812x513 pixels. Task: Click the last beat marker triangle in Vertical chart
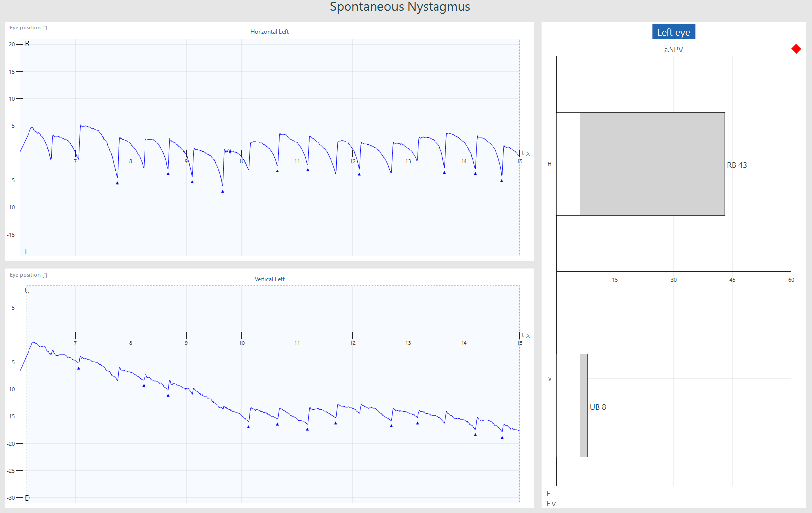click(502, 437)
